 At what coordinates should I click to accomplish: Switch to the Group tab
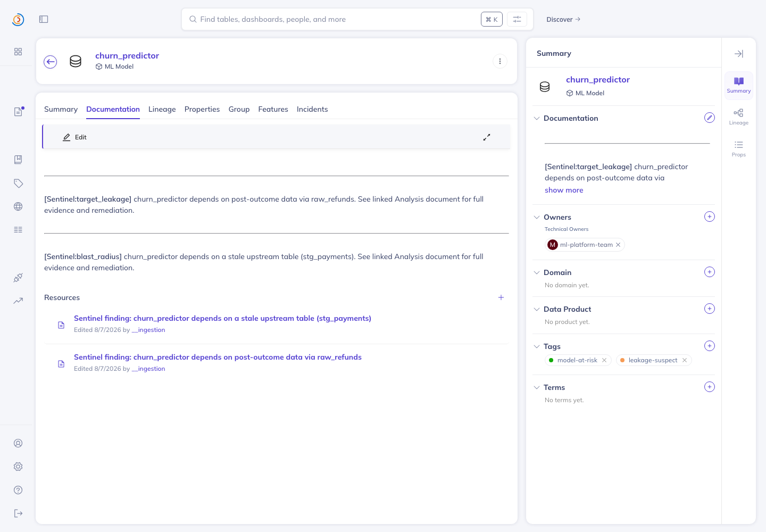click(x=239, y=109)
